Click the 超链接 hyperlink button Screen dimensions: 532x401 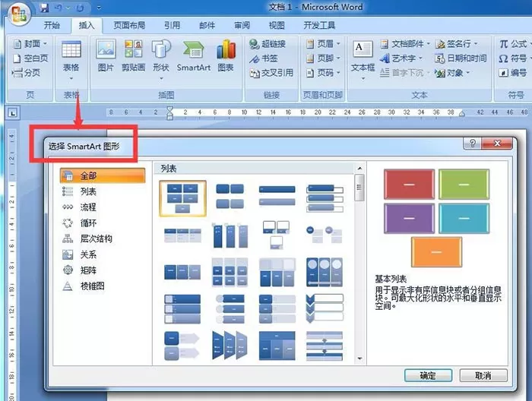tap(268, 44)
